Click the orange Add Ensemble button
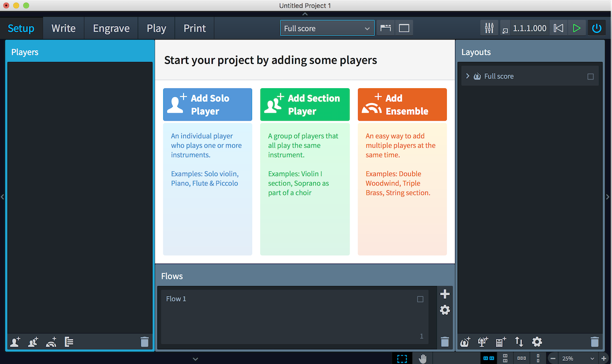The width and height of the screenshot is (612, 364). point(402,104)
